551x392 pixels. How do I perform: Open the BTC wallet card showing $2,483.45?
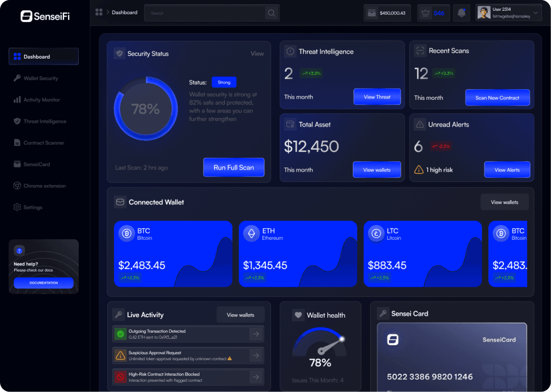tap(173, 254)
